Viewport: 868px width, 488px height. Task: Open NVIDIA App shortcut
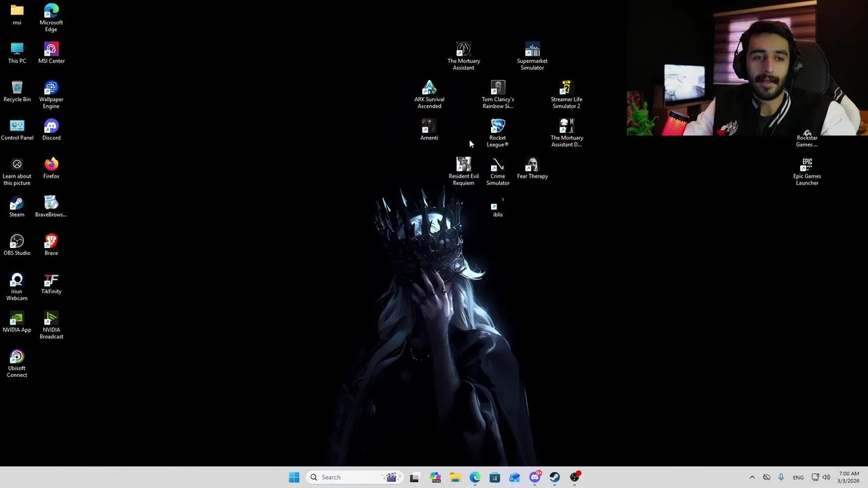tap(17, 322)
